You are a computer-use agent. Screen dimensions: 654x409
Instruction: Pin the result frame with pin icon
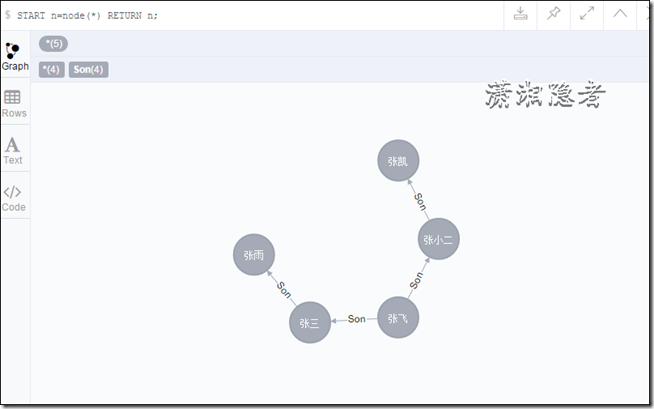coord(553,14)
